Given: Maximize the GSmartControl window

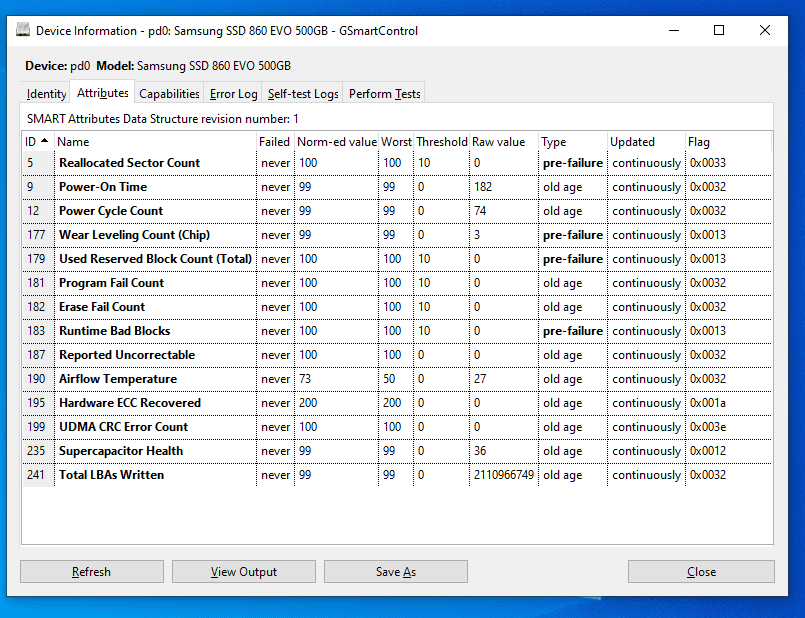Looking at the screenshot, I should pyautogui.click(x=719, y=30).
